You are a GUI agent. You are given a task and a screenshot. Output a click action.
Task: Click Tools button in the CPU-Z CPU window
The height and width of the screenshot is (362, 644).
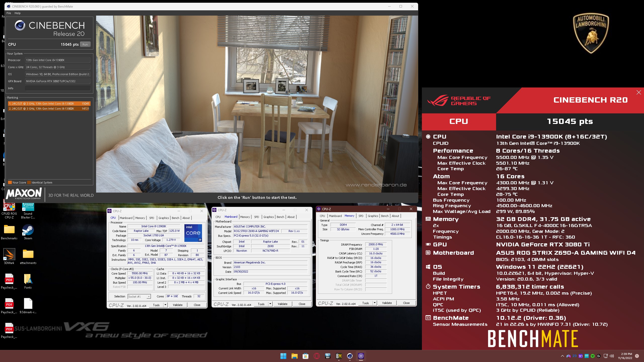click(x=156, y=305)
